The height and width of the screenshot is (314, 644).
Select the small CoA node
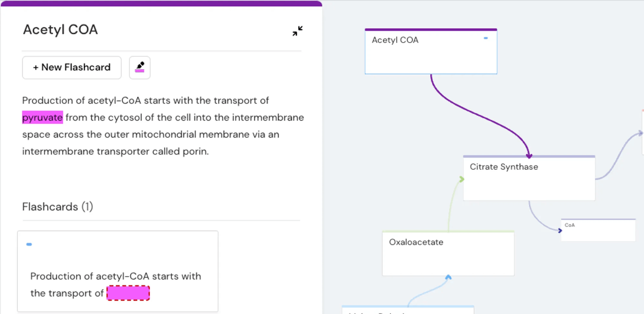pos(598,232)
